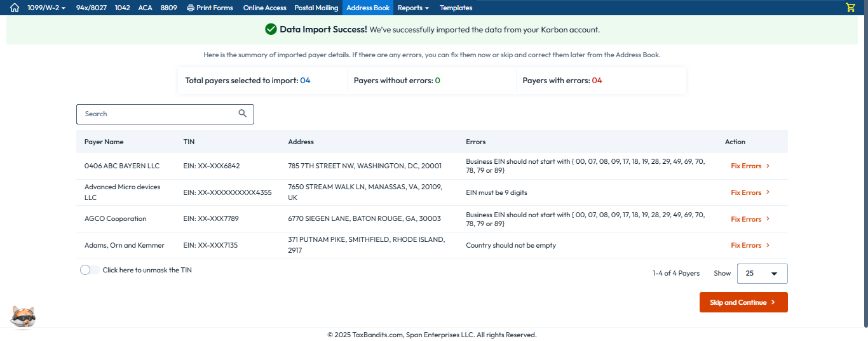Open the 94x/8027 menu
The image size is (868, 341).
[91, 8]
